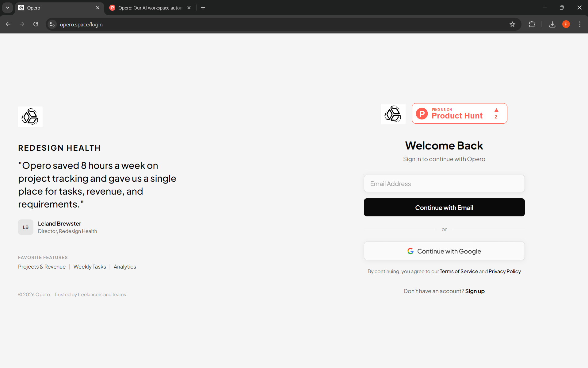Click 'Director, Redesign Health' text
This screenshot has height=368, width=588.
coord(67,231)
